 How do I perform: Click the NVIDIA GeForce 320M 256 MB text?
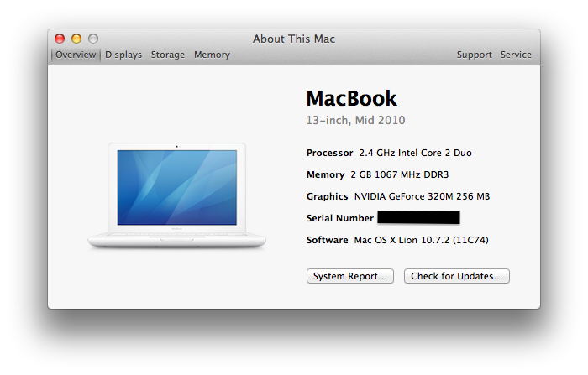pyautogui.click(x=422, y=196)
